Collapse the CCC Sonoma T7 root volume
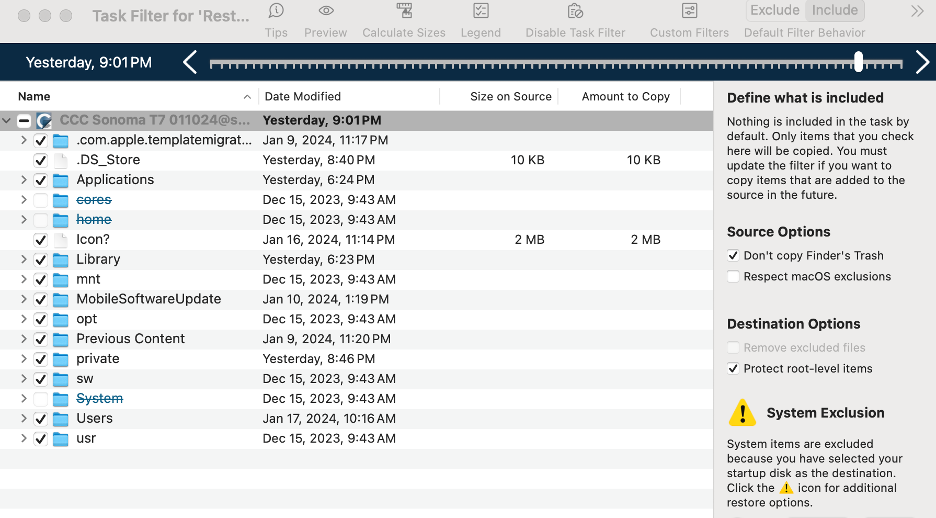Viewport: 936px width, 518px height. [x=8, y=121]
